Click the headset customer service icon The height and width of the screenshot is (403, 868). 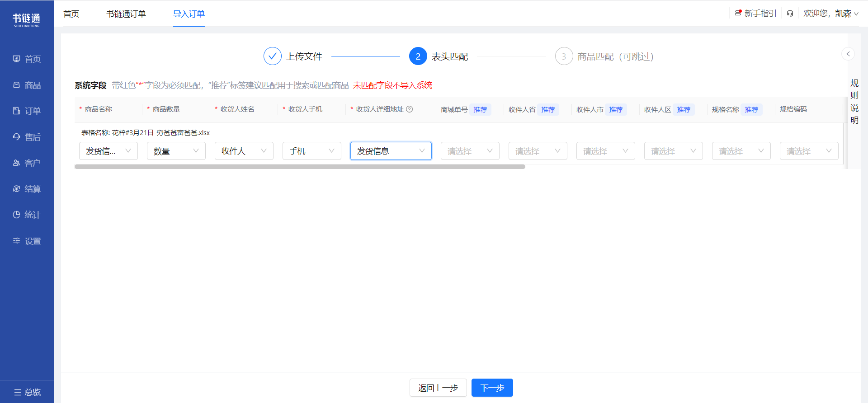(x=790, y=14)
